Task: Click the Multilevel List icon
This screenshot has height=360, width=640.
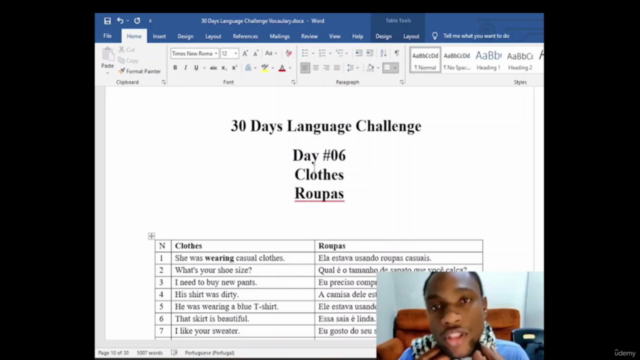Action: click(x=339, y=53)
